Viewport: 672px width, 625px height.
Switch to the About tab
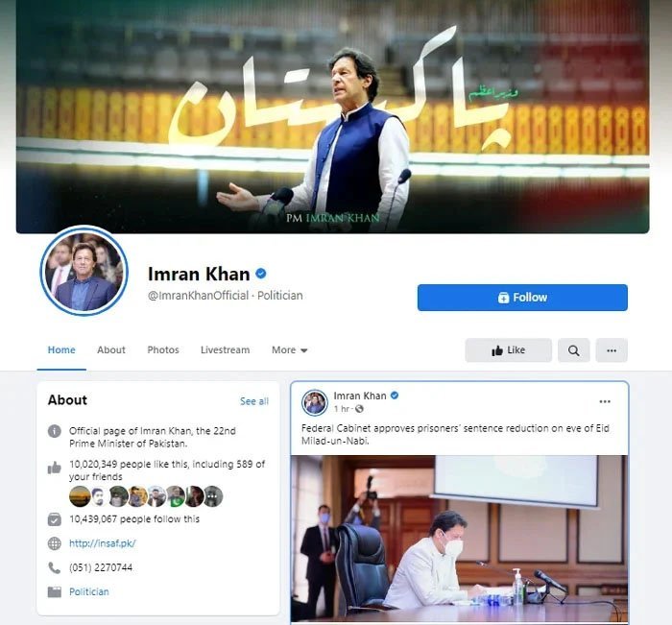pyautogui.click(x=111, y=349)
